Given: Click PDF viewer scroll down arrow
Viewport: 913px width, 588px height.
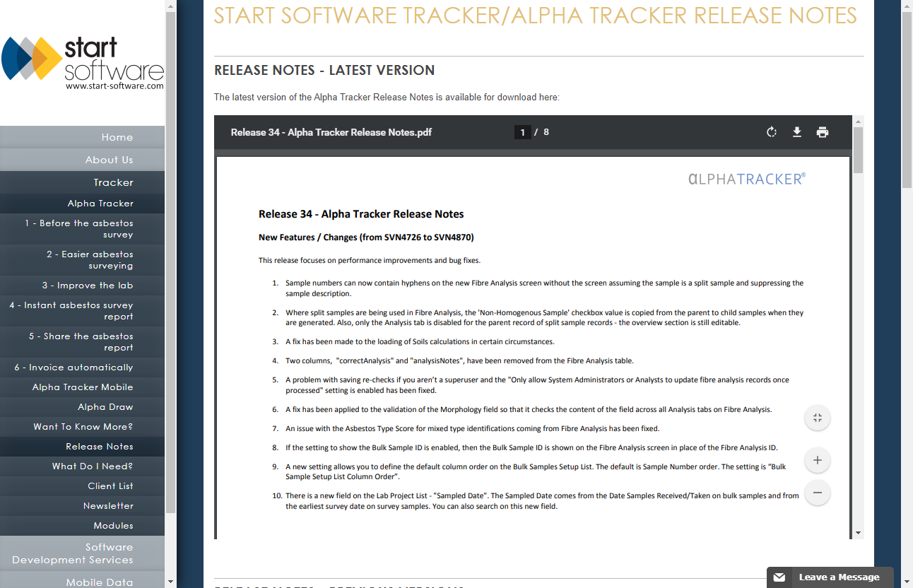Looking at the screenshot, I should pos(858,533).
